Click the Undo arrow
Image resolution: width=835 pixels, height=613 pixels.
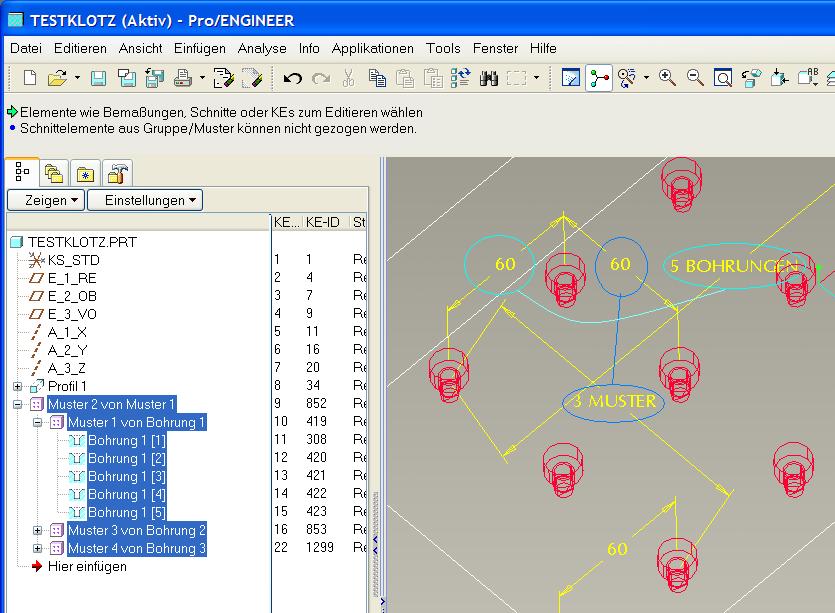(x=292, y=79)
